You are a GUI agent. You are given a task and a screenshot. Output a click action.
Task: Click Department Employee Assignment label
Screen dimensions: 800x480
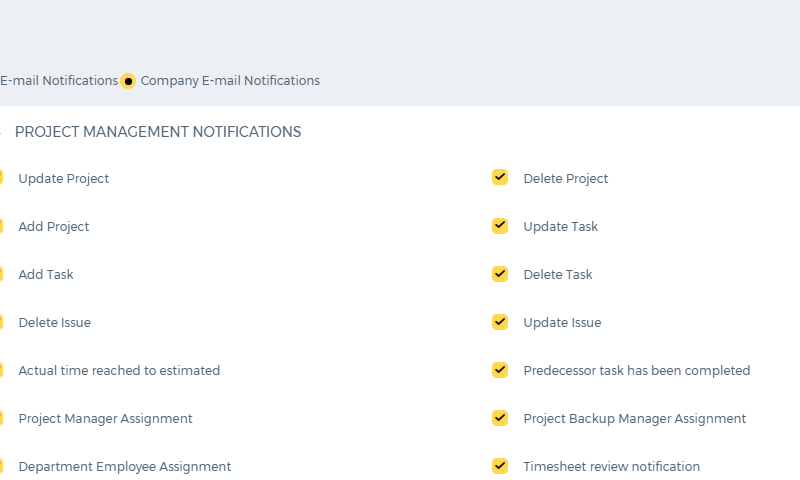click(125, 466)
